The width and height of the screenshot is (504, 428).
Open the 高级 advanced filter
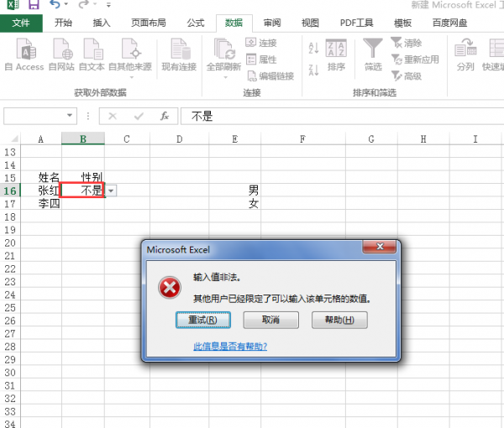[407, 76]
